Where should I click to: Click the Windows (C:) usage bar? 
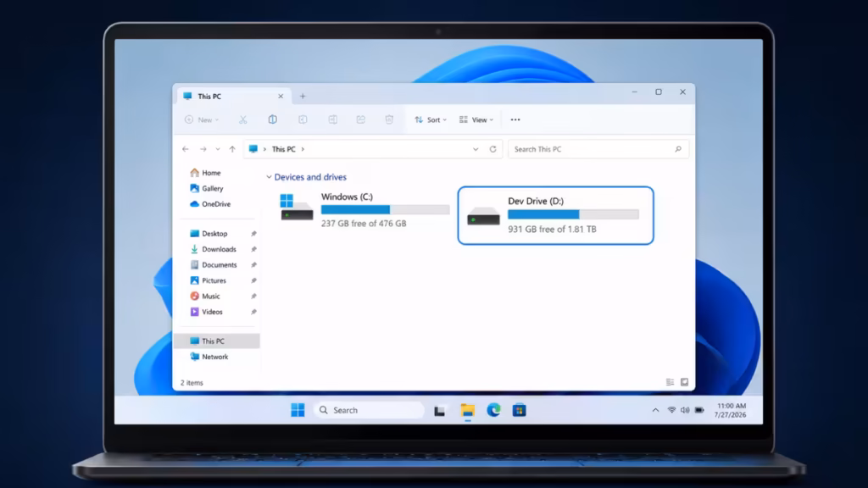(x=386, y=210)
